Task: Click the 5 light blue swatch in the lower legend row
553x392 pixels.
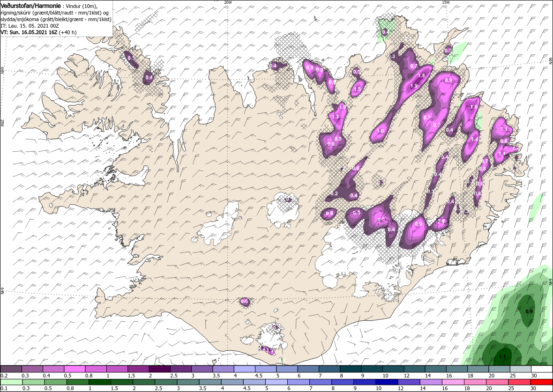Action: [276, 382]
